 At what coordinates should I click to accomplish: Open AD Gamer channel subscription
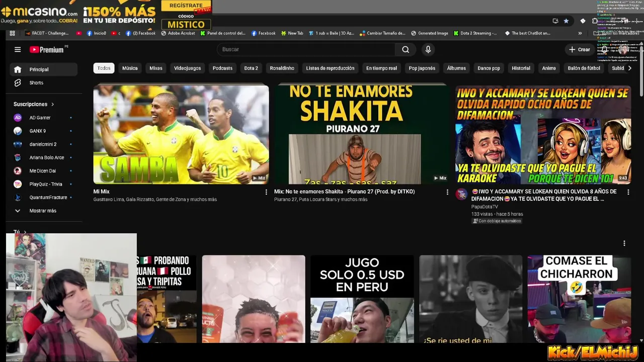[x=44, y=118]
